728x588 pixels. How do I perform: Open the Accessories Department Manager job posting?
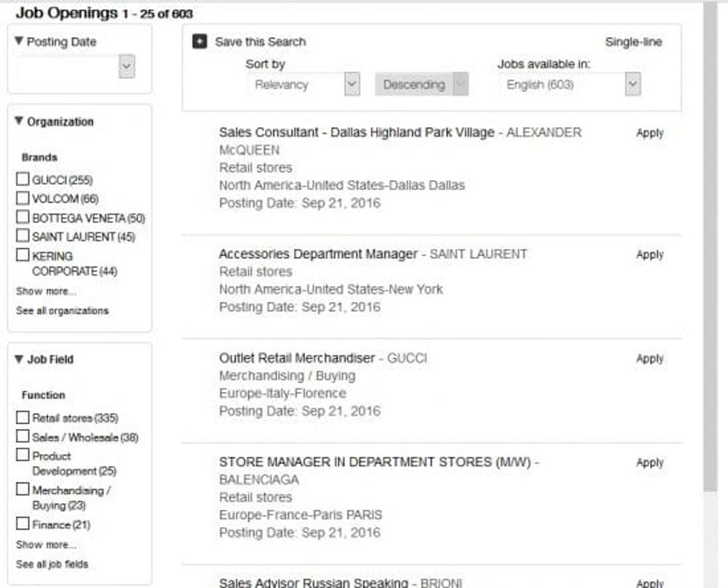coord(318,254)
